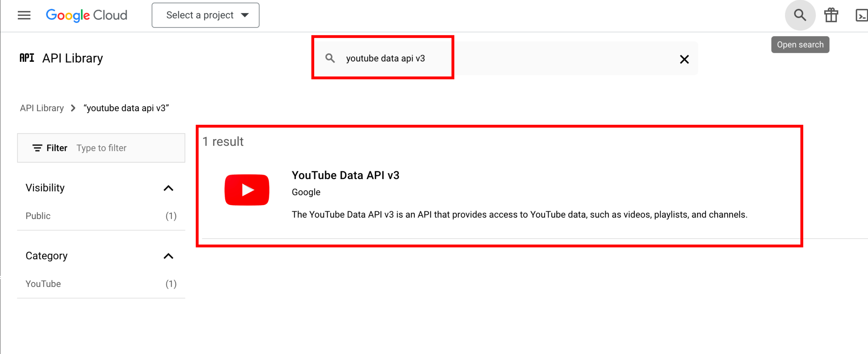868x354 pixels.
Task: Collapse the Category section
Action: click(x=168, y=256)
